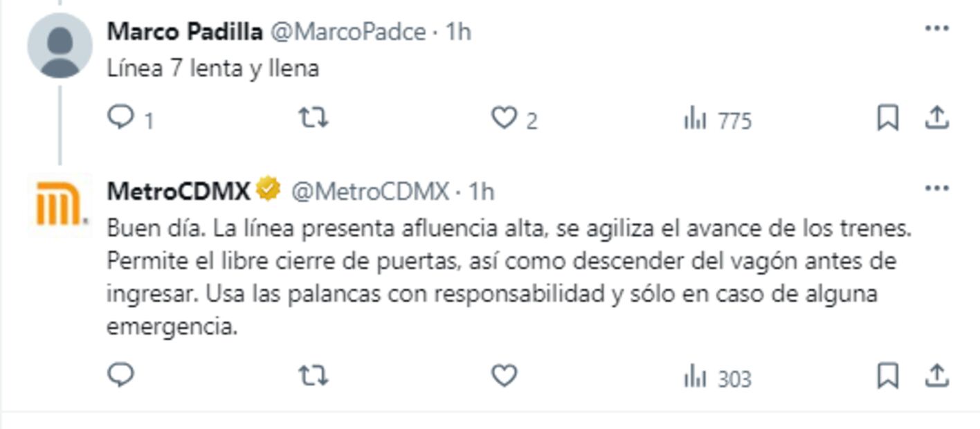
Task: Retweet Marco Padilla's post
Action: coord(313,119)
